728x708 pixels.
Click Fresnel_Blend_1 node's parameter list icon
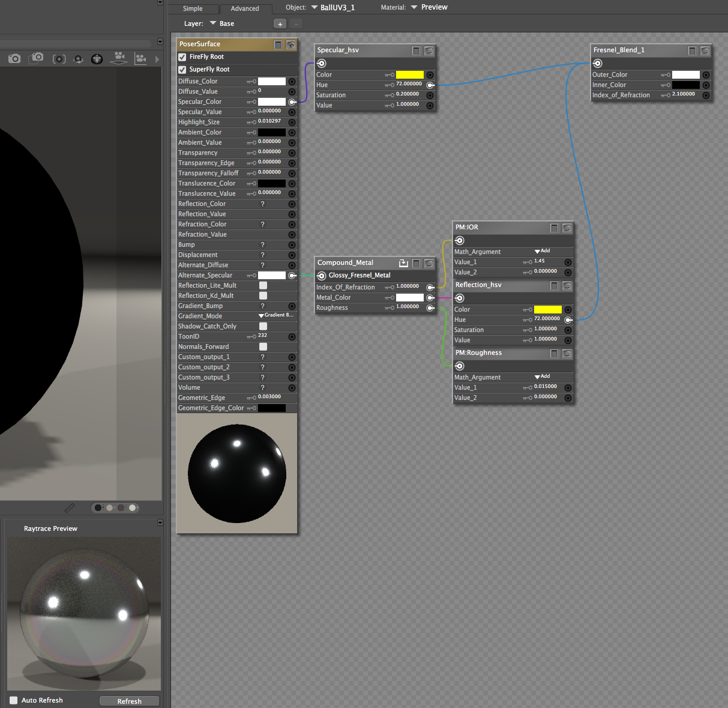[x=692, y=50]
